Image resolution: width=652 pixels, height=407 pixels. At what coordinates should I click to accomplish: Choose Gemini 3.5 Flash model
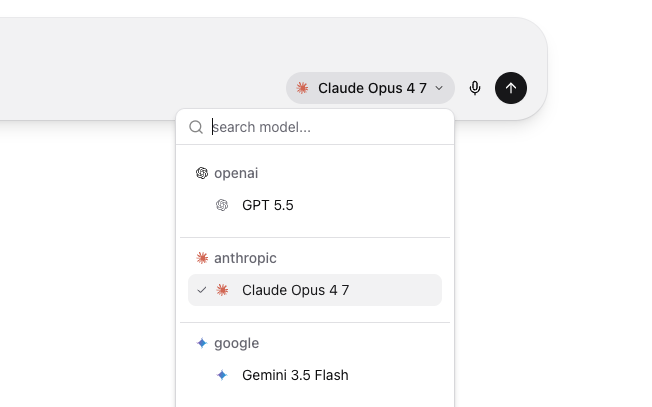click(x=315, y=375)
